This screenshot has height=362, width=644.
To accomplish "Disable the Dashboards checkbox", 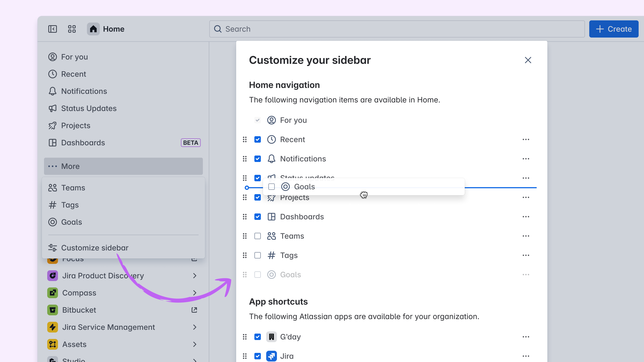I will [258, 217].
